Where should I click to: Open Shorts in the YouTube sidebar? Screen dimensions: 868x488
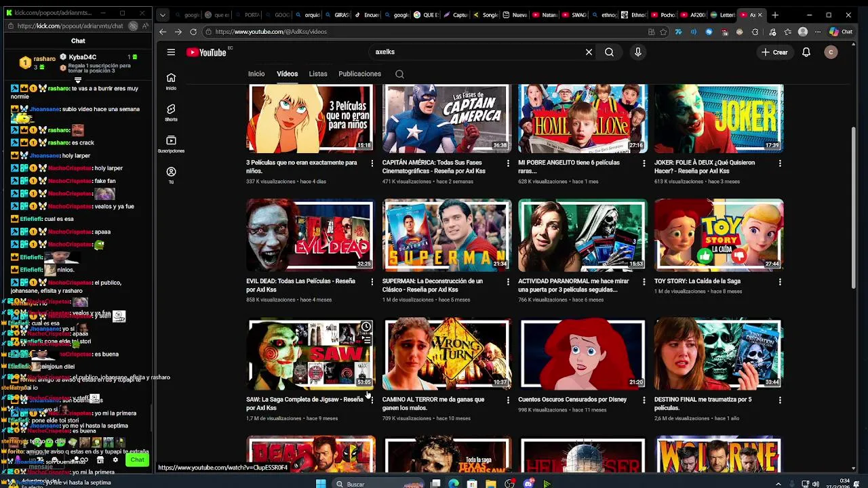click(171, 113)
